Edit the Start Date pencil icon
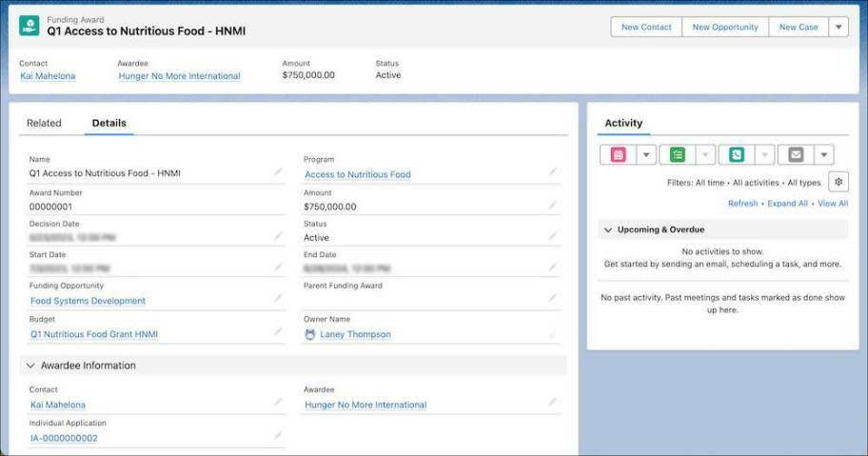 pyautogui.click(x=278, y=268)
